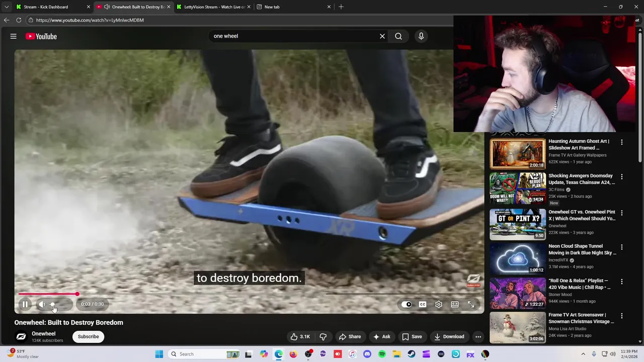Open more actions three-dot menu under video
This screenshot has height=362, width=644.
pyautogui.click(x=478, y=336)
